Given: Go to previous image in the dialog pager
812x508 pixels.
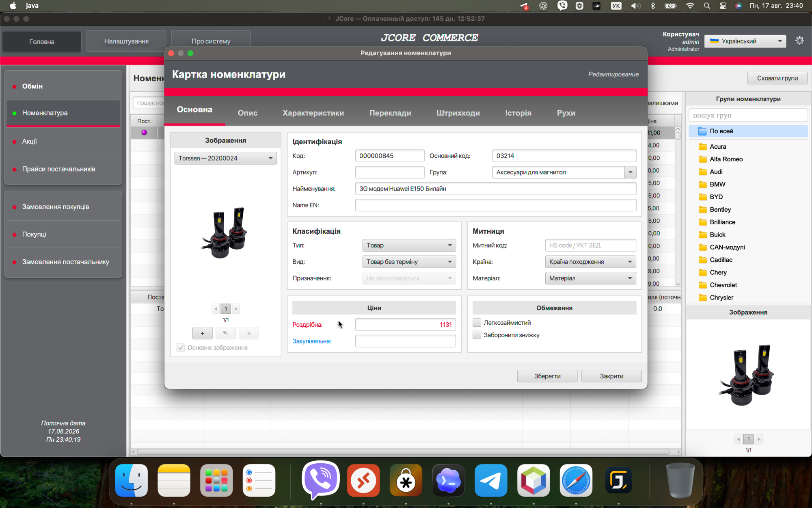Looking at the screenshot, I should [x=216, y=309].
